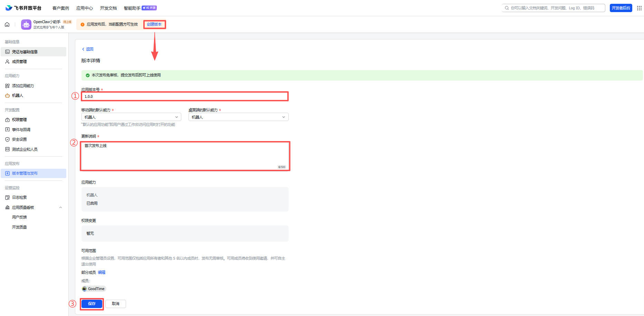Open 成员管理 in the sidebar
This screenshot has height=316, width=644.
click(x=19, y=62)
